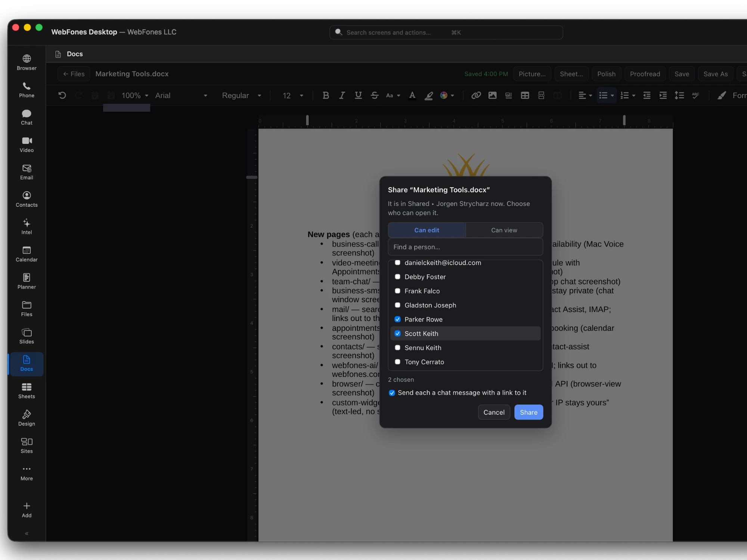Apply strikethrough formatting
The height and width of the screenshot is (560, 747).
tap(375, 96)
